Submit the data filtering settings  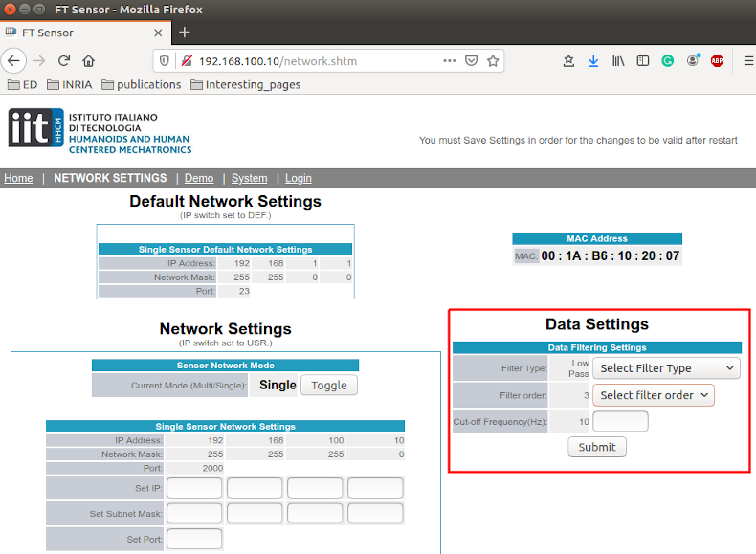coord(597,447)
